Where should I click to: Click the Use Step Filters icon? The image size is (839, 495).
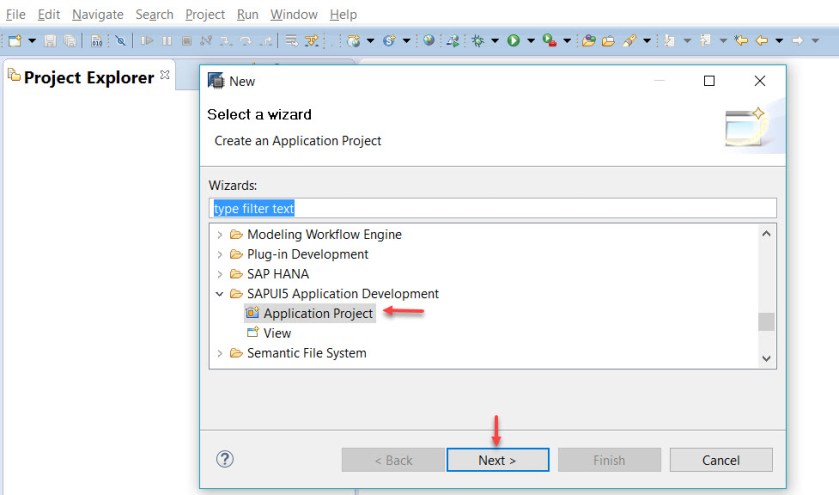311,41
